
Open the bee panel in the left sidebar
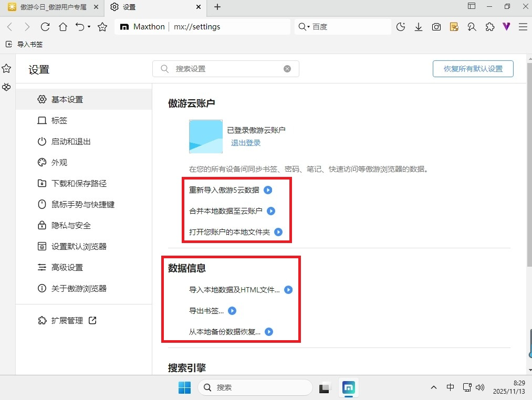(7, 87)
